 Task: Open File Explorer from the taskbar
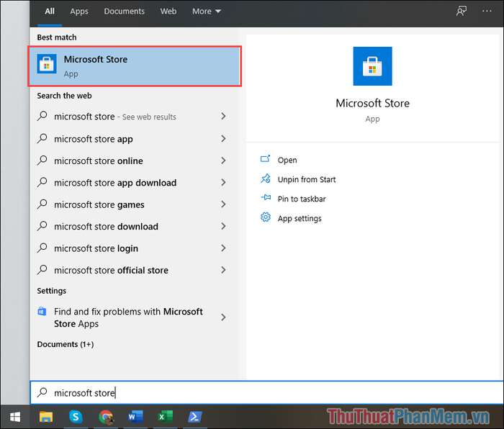point(46,417)
